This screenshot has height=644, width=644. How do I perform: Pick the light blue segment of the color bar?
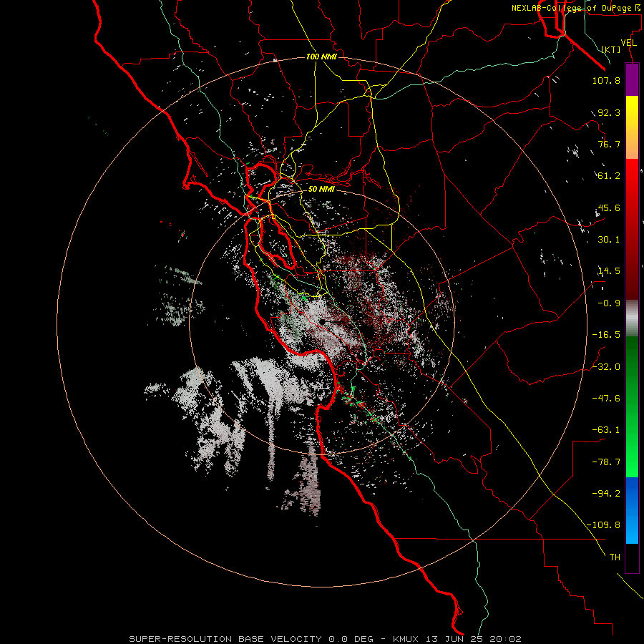(x=632, y=530)
